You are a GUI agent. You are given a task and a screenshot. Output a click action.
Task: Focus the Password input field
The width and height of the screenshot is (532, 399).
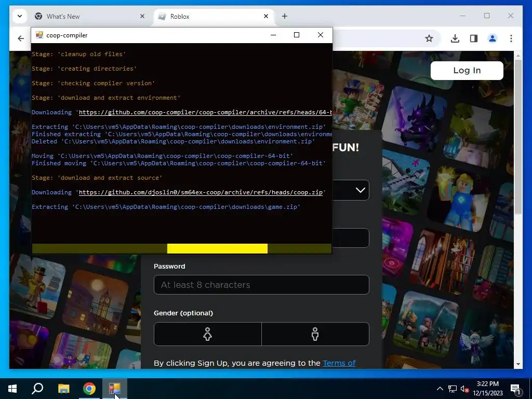[x=261, y=285]
